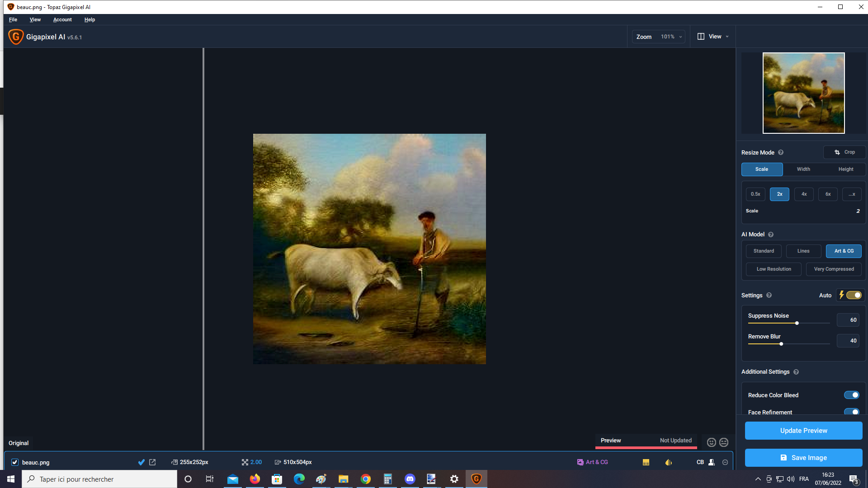This screenshot has height=488, width=868.
Task: Click AI Model help question icon
Action: coord(771,235)
